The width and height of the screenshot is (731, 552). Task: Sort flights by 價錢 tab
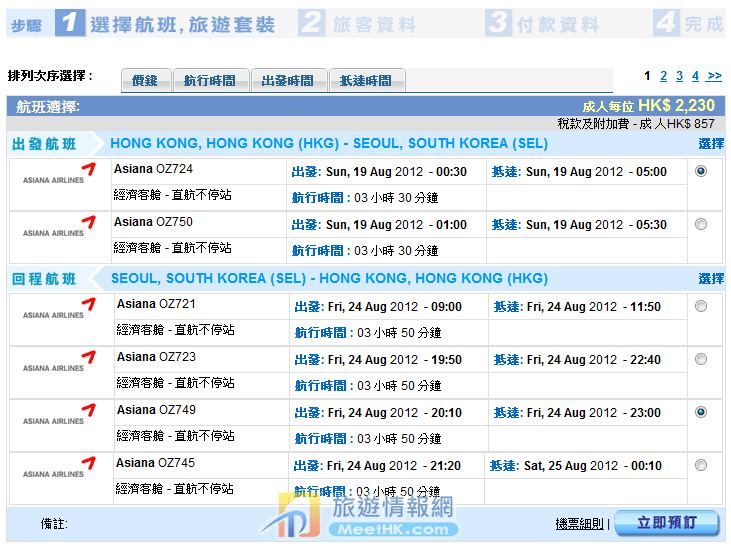coord(146,81)
